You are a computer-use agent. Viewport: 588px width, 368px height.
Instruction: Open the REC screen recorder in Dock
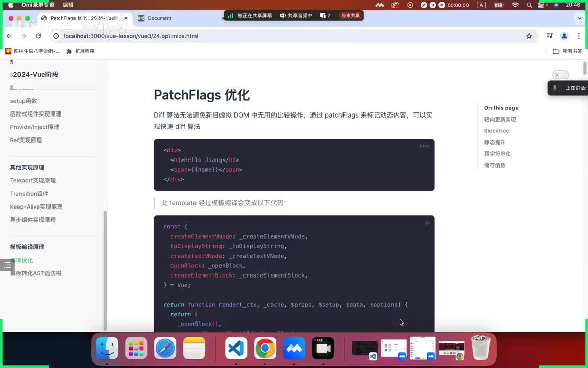click(x=323, y=348)
